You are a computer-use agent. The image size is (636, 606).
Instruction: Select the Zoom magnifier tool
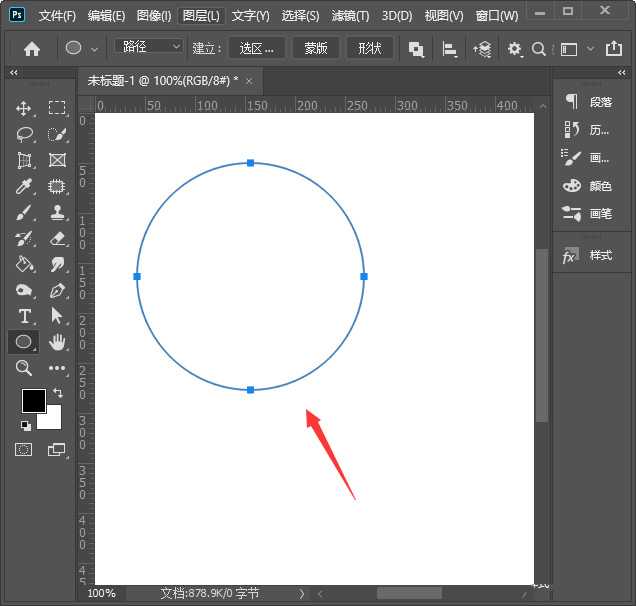[x=25, y=368]
